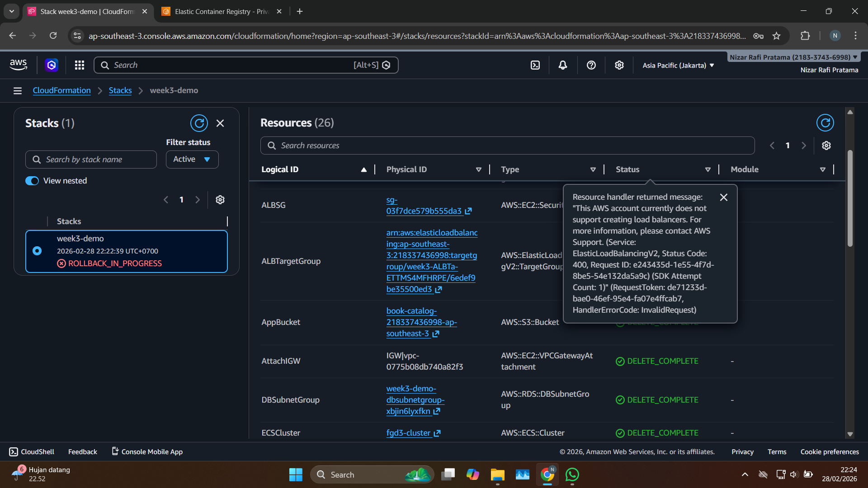Viewport: 868px width, 488px height.
Task: Focus the Search resources field
Action: point(507,145)
